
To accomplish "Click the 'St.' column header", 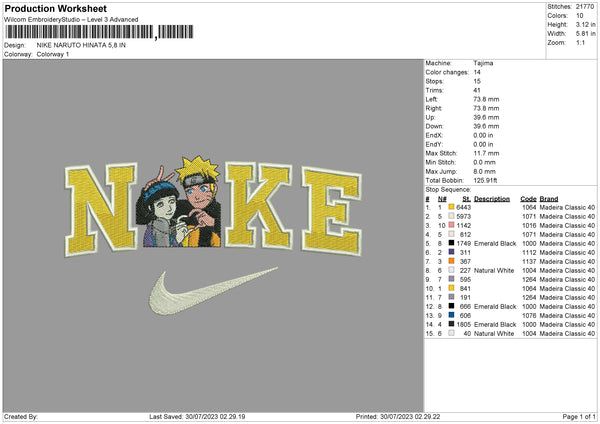I will tap(466, 199).
